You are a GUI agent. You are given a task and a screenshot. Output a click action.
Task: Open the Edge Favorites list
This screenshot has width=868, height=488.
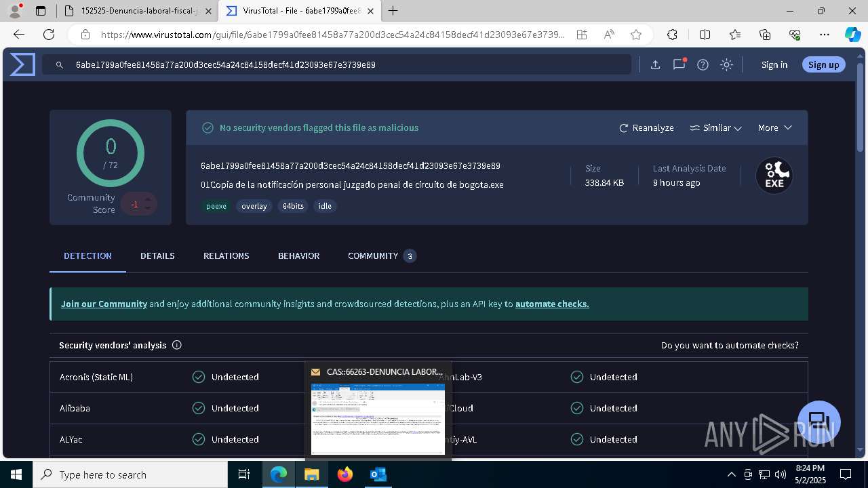tap(735, 35)
